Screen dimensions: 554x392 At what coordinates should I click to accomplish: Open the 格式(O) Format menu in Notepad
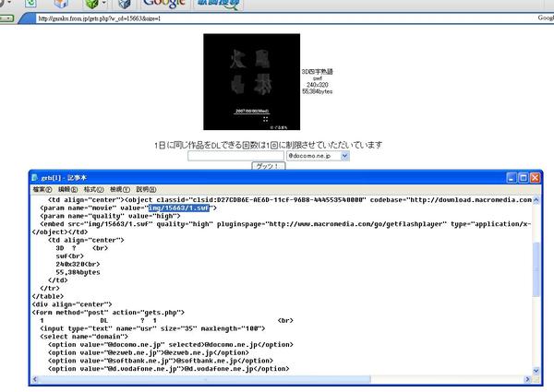point(93,189)
